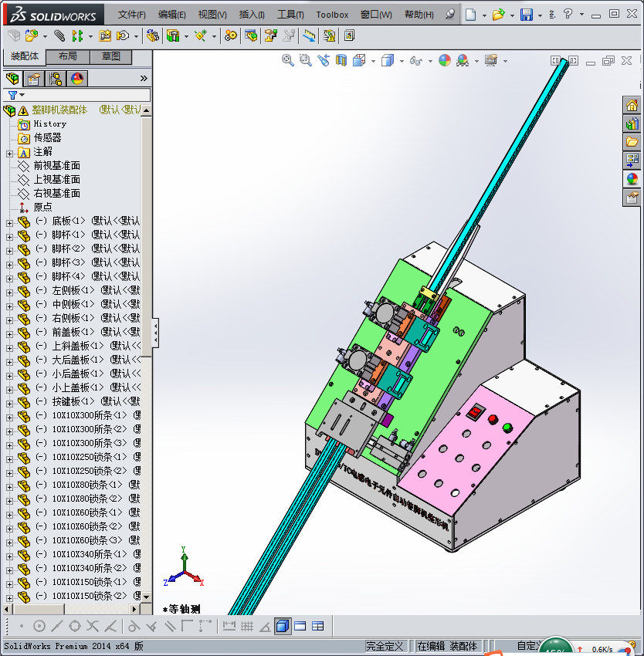Toggle the tangent snap button

pyautogui.click(x=133, y=627)
